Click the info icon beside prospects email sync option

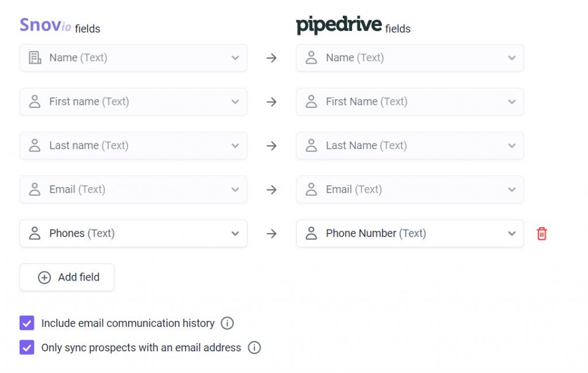(254, 348)
